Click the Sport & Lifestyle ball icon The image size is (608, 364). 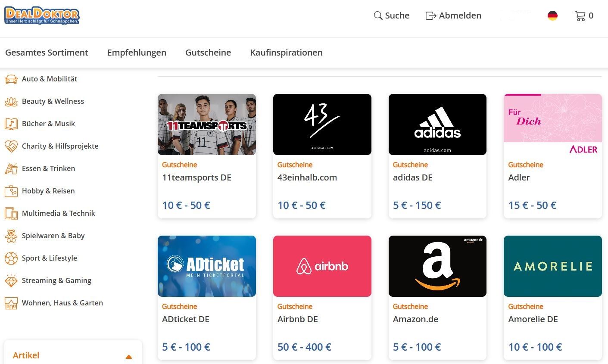[11, 258]
